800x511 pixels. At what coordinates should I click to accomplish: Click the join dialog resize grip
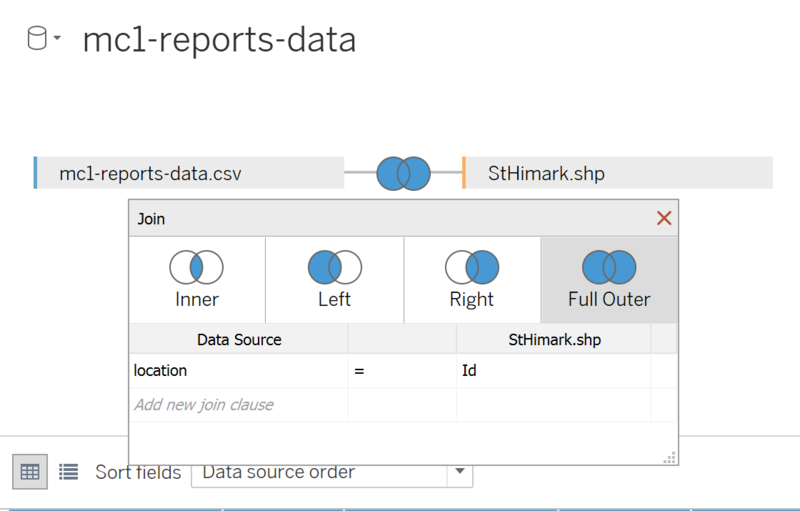coord(670,457)
